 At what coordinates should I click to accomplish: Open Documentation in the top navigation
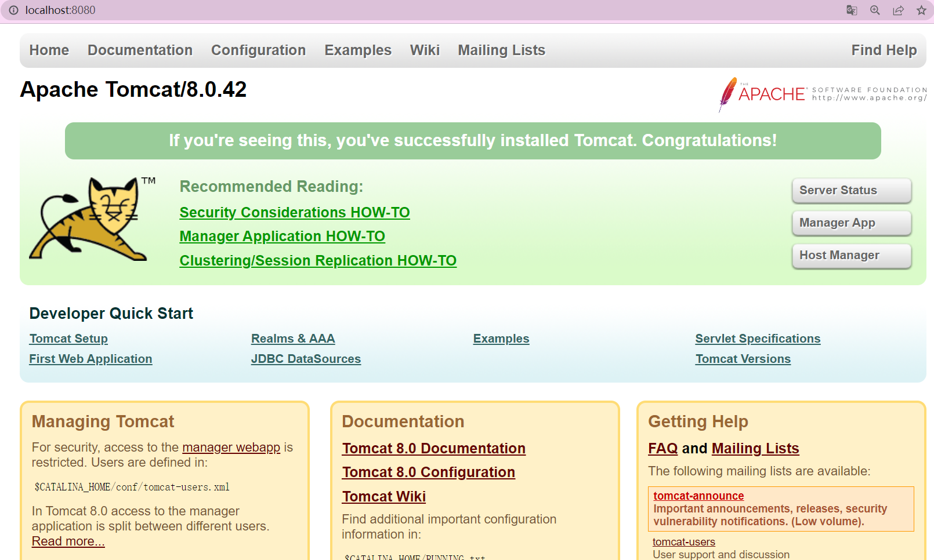(140, 50)
